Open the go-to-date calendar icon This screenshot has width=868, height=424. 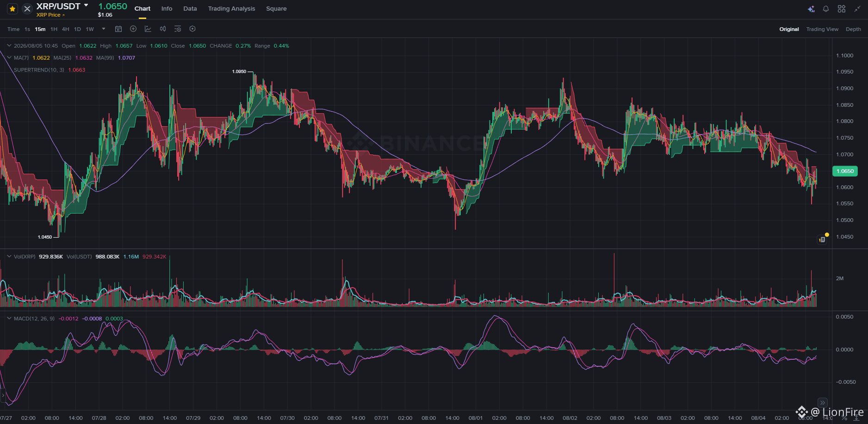click(x=118, y=29)
